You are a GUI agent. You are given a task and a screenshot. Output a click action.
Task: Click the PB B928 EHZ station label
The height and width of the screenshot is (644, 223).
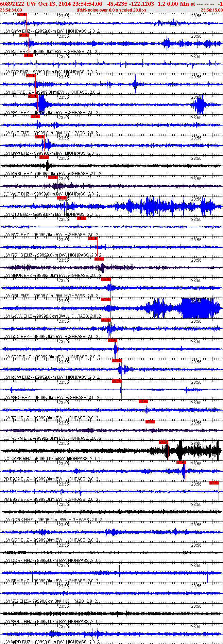tap(16, 499)
